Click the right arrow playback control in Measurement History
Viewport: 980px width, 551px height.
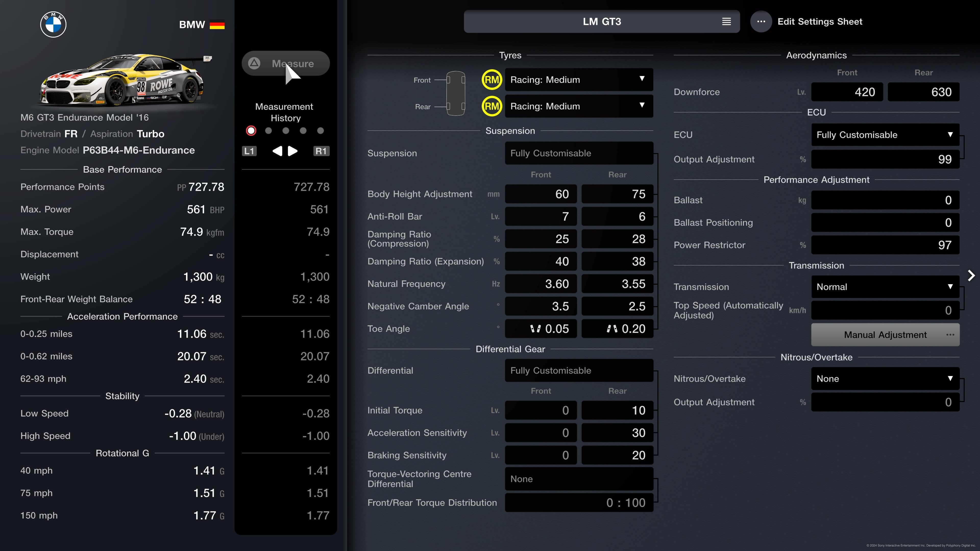(x=292, y=151)
